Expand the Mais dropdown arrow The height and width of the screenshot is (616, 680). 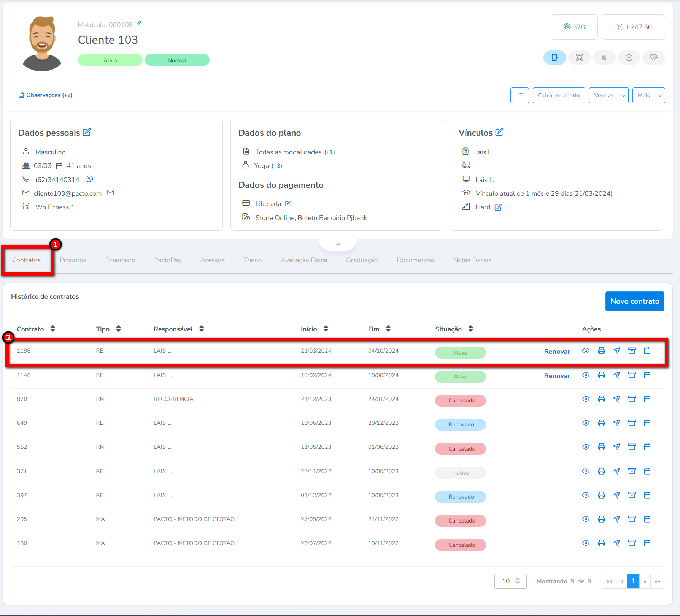660,95
